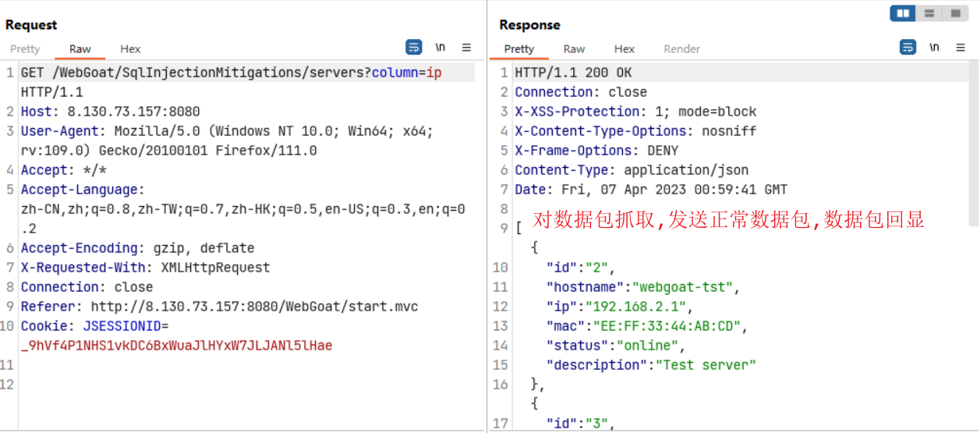Select the Raw tab in Request panel
Image resolution: width=980 pixels, height=433 pixels.
[80, 49]
